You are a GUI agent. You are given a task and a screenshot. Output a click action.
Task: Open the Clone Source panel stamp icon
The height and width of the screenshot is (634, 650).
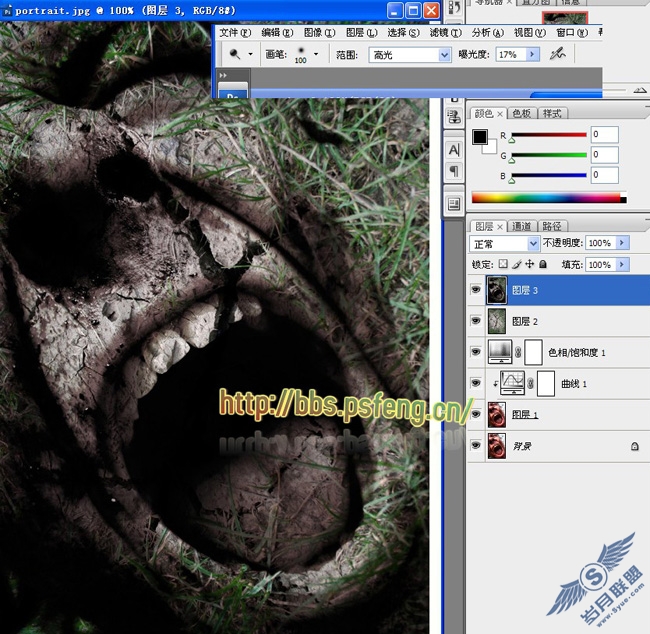pos(454,117)
